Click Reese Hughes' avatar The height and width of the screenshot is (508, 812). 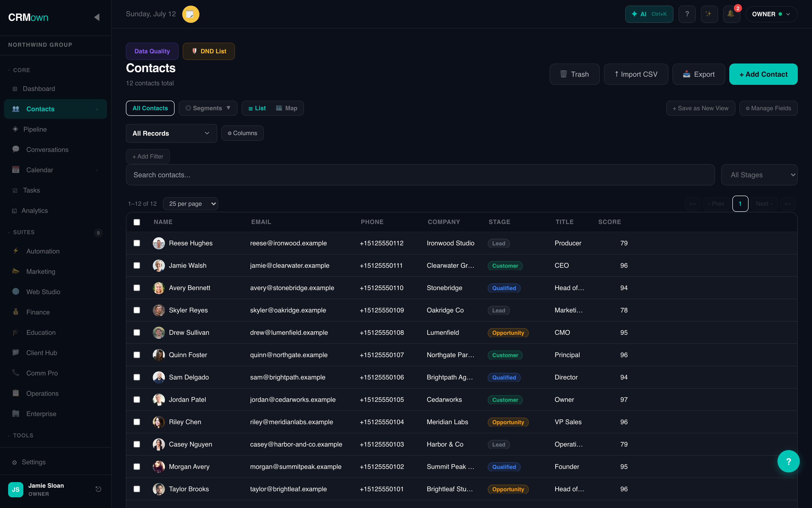(159, 243)
